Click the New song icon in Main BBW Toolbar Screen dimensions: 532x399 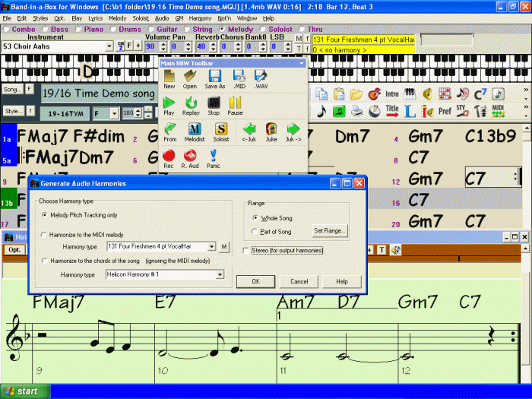169,79
